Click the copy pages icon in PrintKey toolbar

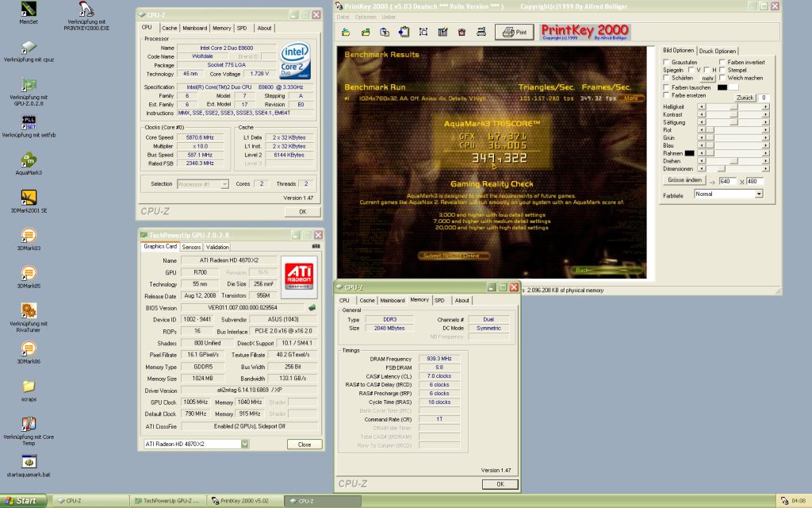[x=385, y=32]
